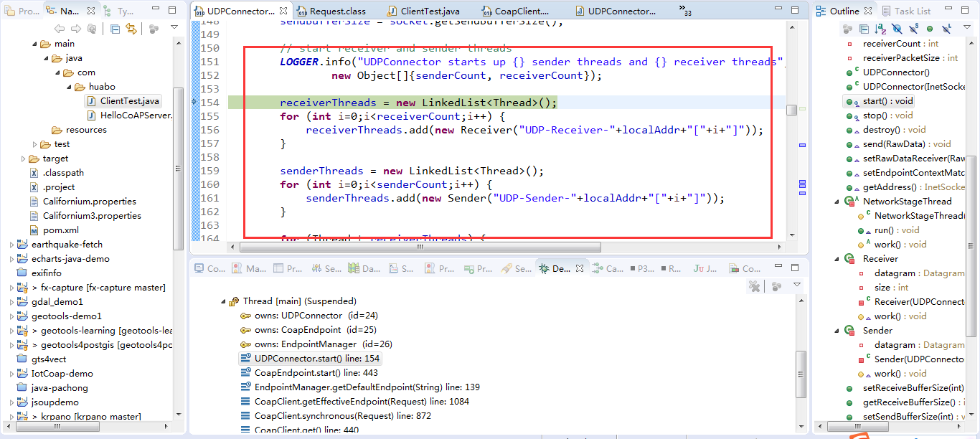This screenshot has width=980, height=439.
Task: Select stack frame UDPConnector.start() line: 154
Action: pos(311,359)
